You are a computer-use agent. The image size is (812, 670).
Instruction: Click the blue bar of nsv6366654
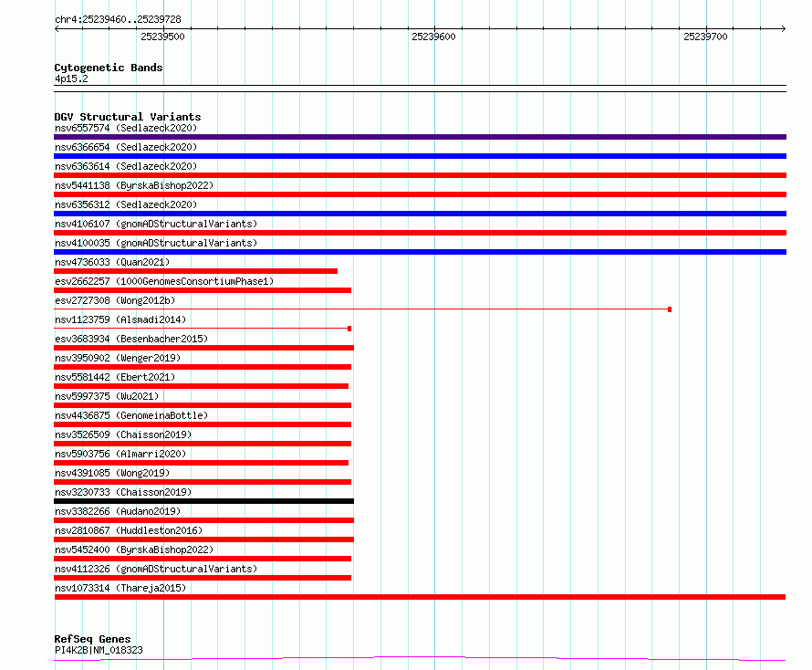click(420, 156)
